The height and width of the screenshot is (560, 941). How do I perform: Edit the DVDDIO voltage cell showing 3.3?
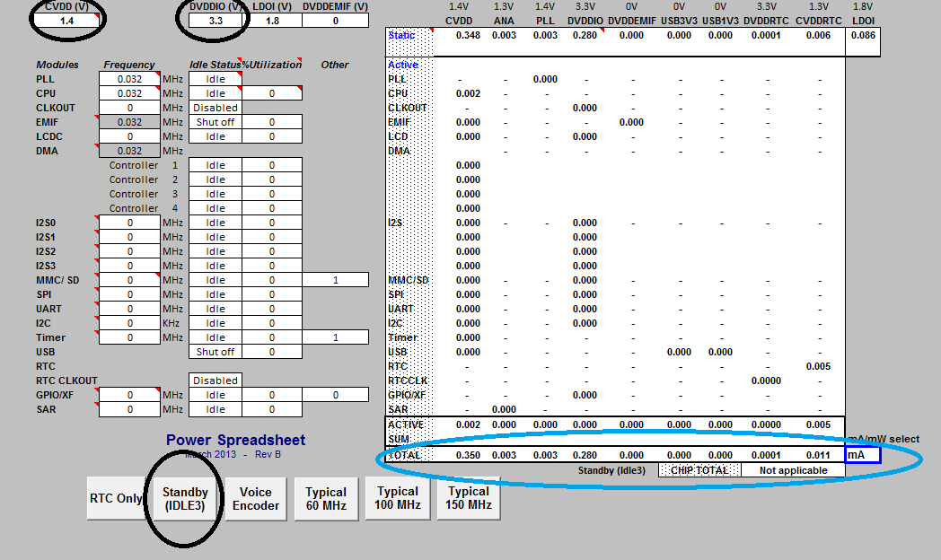(x=215, y=21)
